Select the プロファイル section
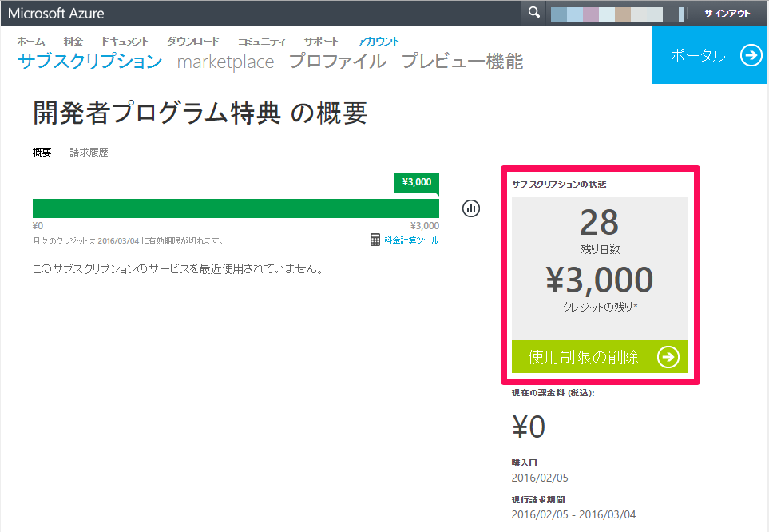Screen dimensions: 769x532 click(x=338, y=62)
